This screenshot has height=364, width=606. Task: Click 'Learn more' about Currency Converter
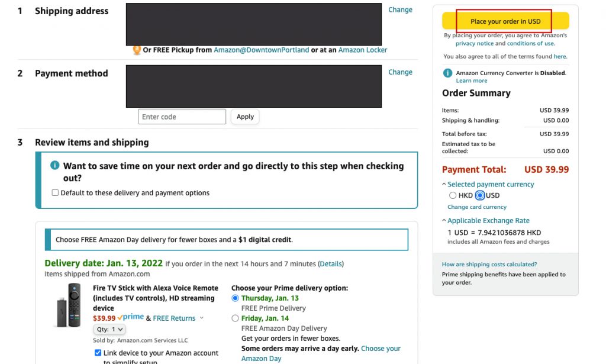click(472, 80)
